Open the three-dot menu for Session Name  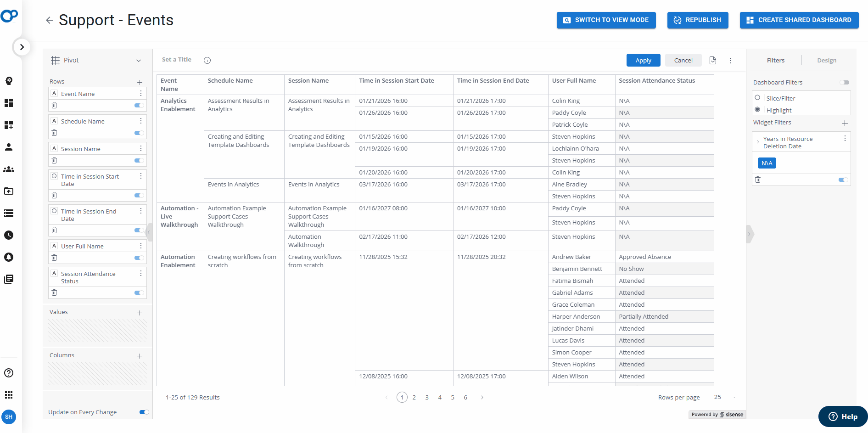(x=140, y=148)
